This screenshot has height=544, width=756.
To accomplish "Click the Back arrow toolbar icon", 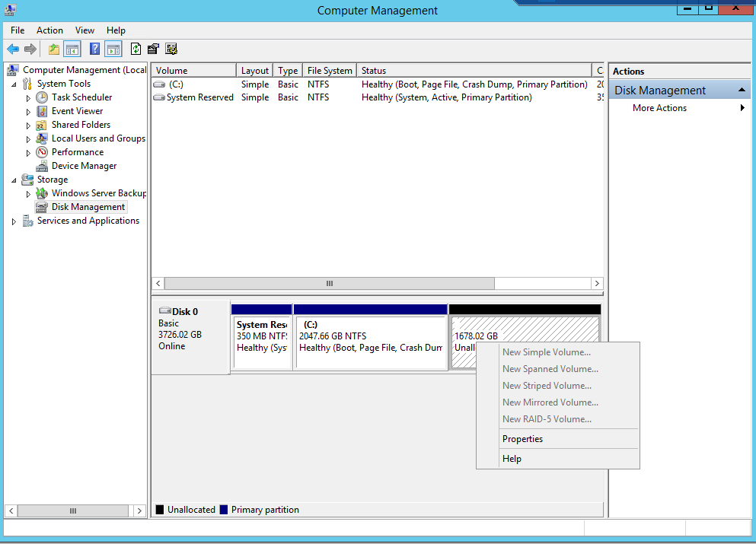I will coord(13,49).
